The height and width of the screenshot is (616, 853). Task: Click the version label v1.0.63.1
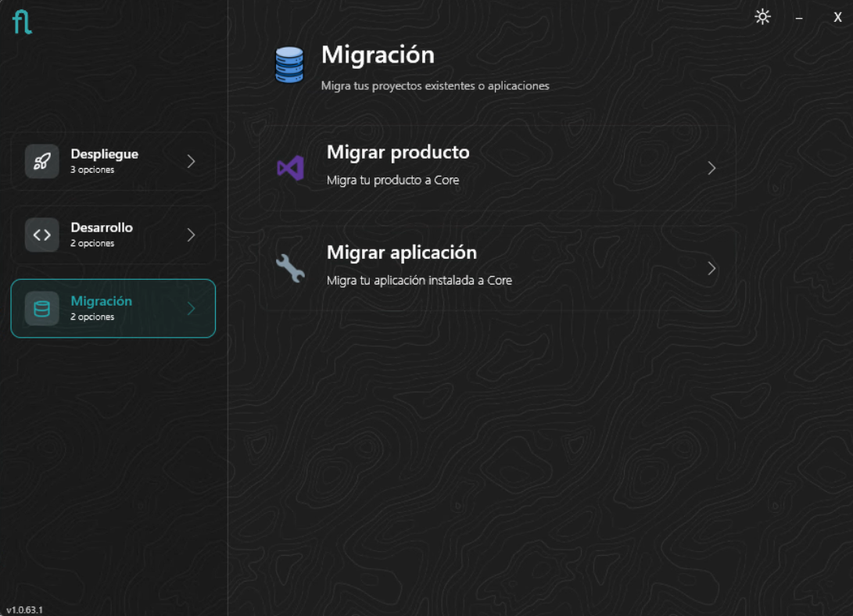pyautogui.click(x=24, y=610)
